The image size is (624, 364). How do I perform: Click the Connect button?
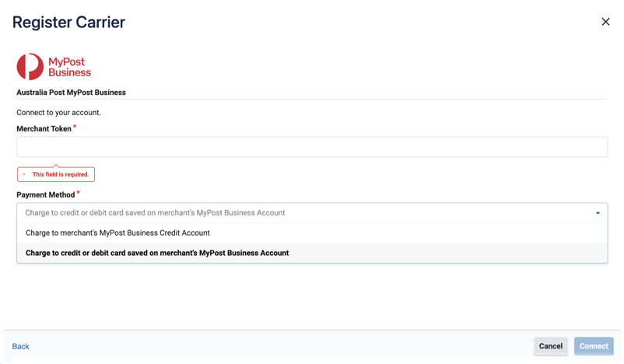[593, 347]
